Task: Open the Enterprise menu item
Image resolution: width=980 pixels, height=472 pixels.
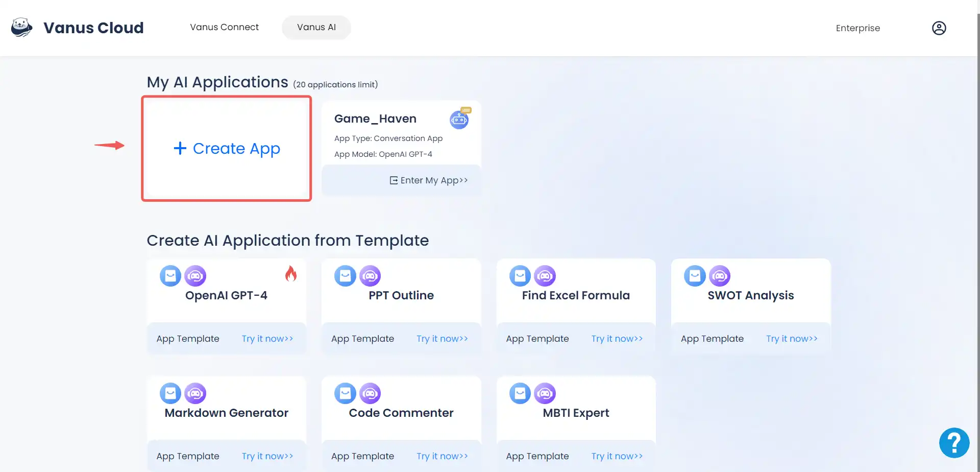Action: (x=858, y=28)
